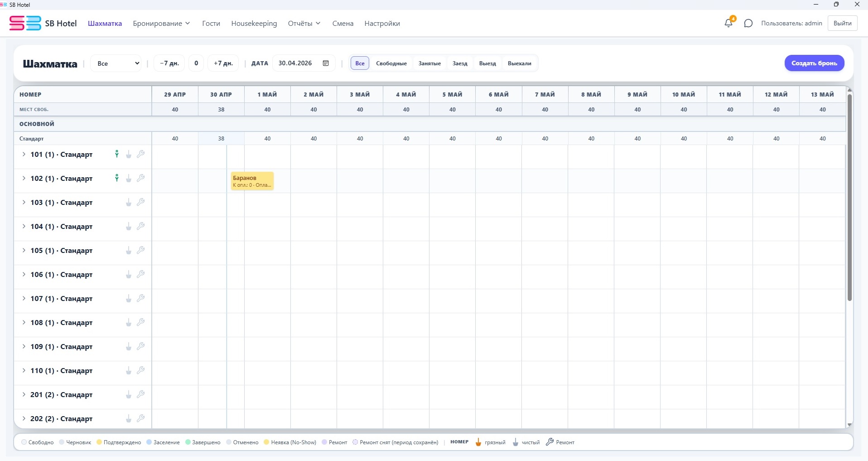Screen dimensions: 868x461
Task: Set repair wrench for room 103
Action: pyautogui.click(x=141, y=202)
